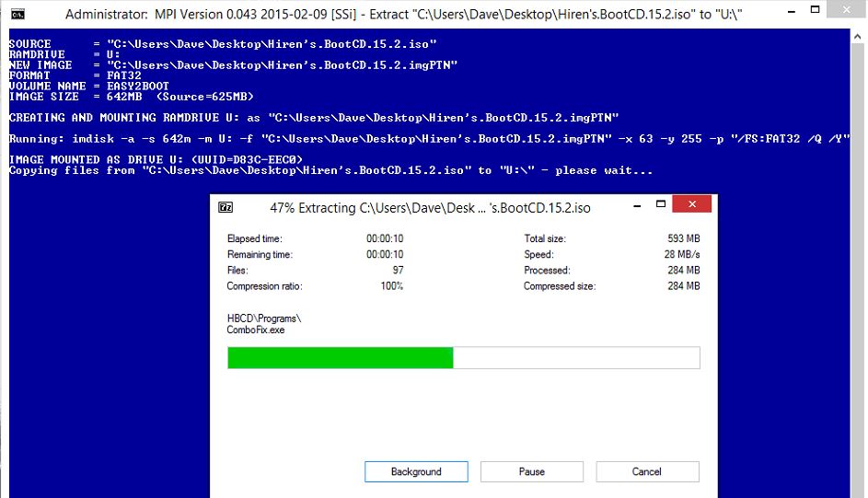Click the Total size value 593 MB
This screenshot has width=868, height=498.
point(683,239)
